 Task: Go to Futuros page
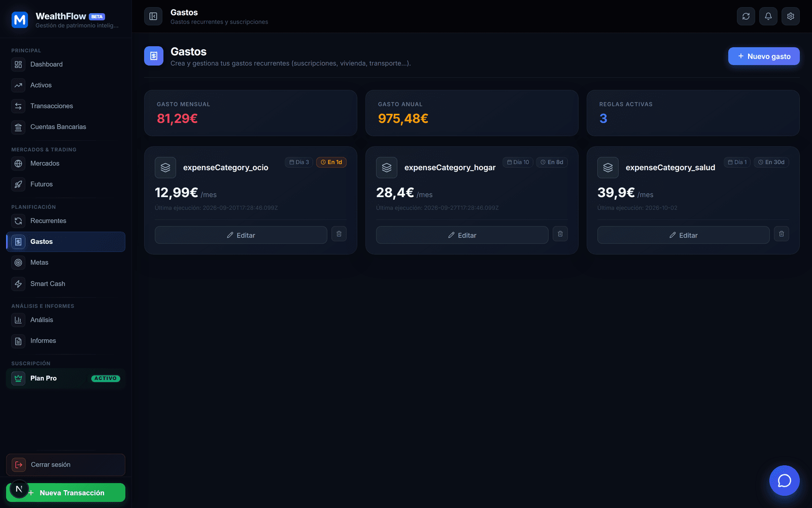tap(65, 184)
